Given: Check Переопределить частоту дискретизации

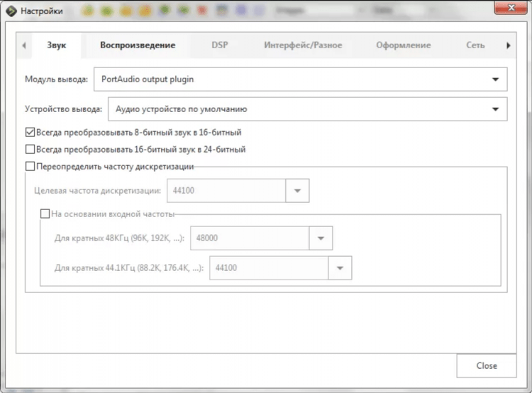Looking at the screenshot, I should click(30, 167).
